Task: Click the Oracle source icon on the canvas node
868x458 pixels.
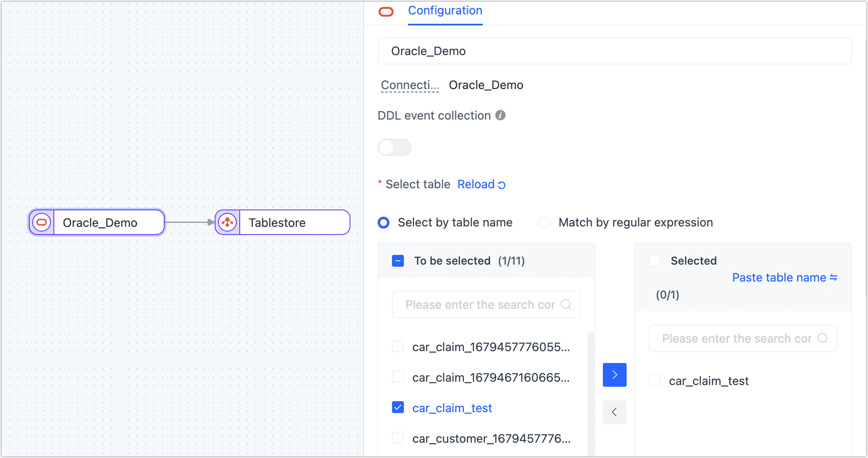Action: 41,222
